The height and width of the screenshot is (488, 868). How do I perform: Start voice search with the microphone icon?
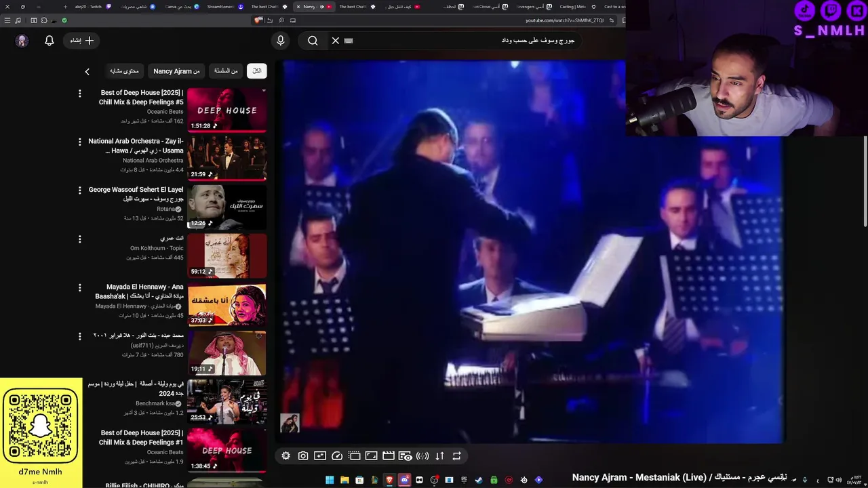click(x=281, y=41)
